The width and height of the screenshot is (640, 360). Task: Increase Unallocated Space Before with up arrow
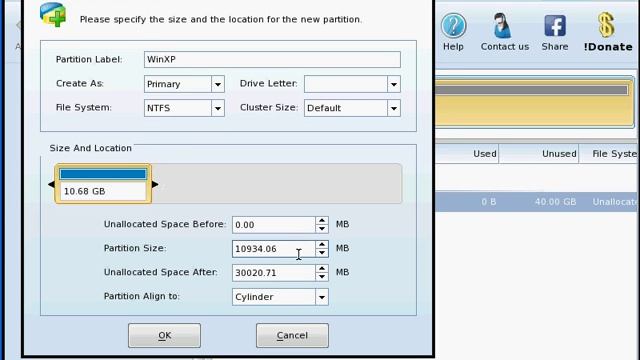(322, 221)
